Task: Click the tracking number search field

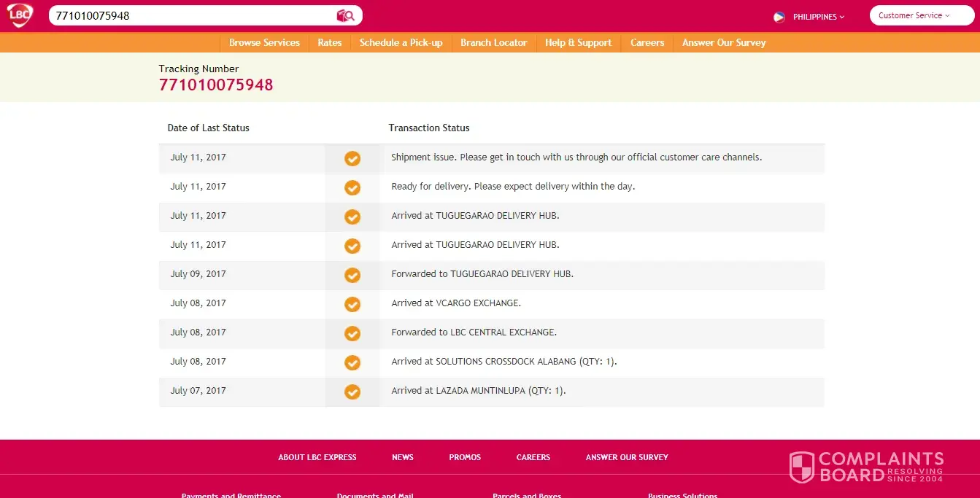Action: pyautogui.click(x=190, y=15)
